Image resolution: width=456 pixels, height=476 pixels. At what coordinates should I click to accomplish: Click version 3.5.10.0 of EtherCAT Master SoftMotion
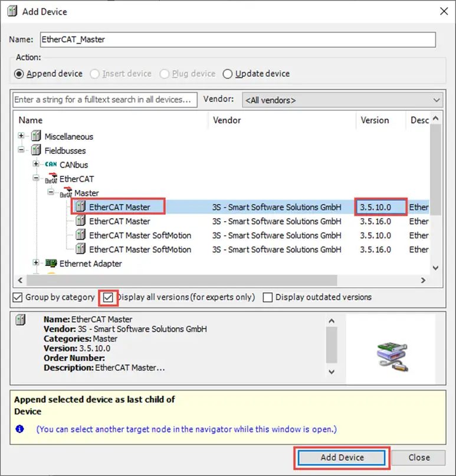coord(375,235)
